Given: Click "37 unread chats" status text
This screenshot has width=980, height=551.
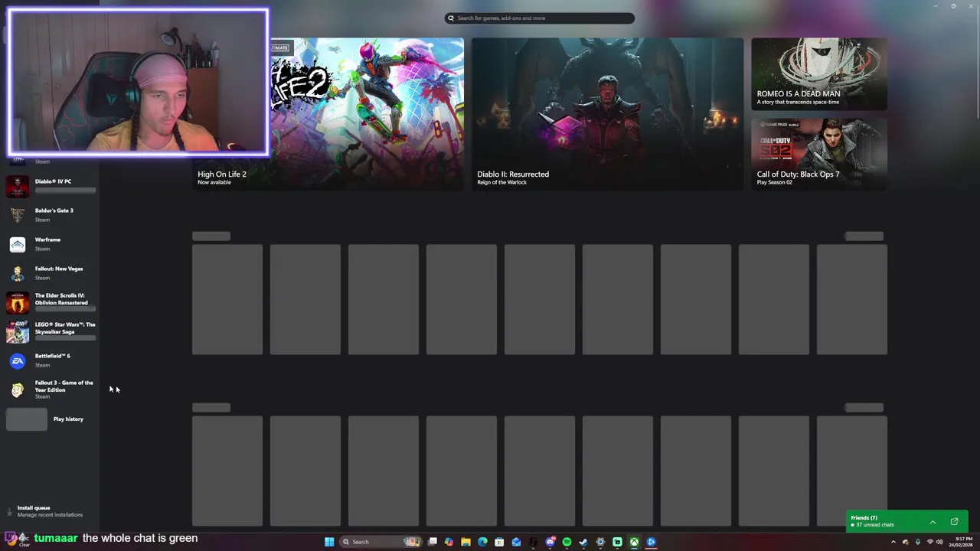Looking at the screenshot, I should pos(874,525).
